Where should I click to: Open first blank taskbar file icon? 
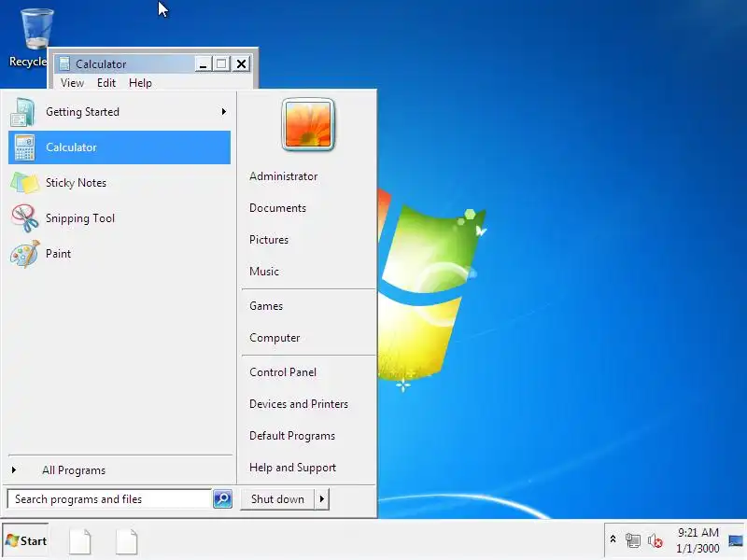[x=80, y=541]
